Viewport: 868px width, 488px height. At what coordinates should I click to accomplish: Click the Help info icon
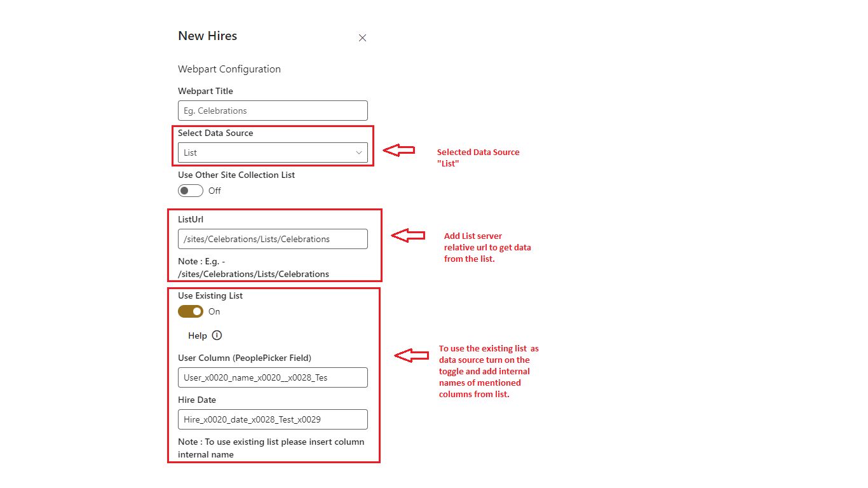[x=217, y=335]
